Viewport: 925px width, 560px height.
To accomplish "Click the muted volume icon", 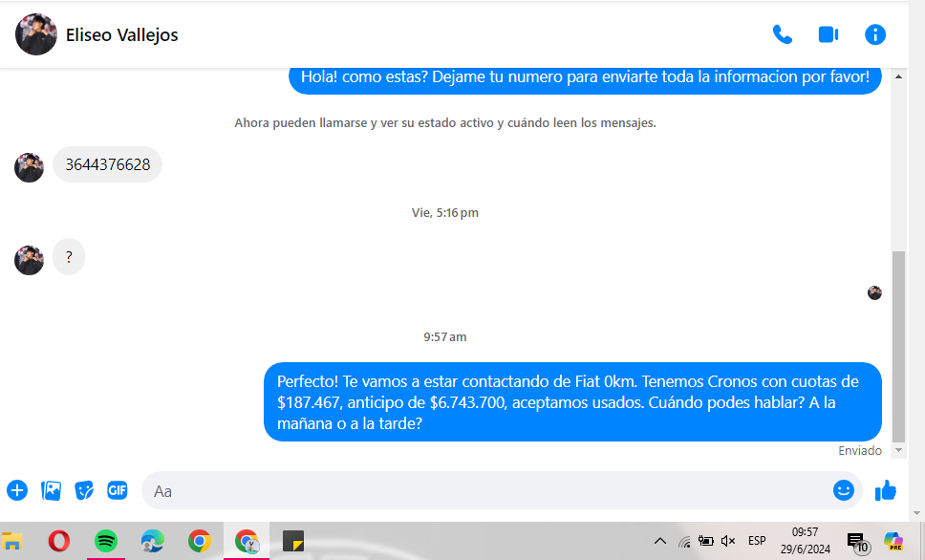I will tap(728, 541).
